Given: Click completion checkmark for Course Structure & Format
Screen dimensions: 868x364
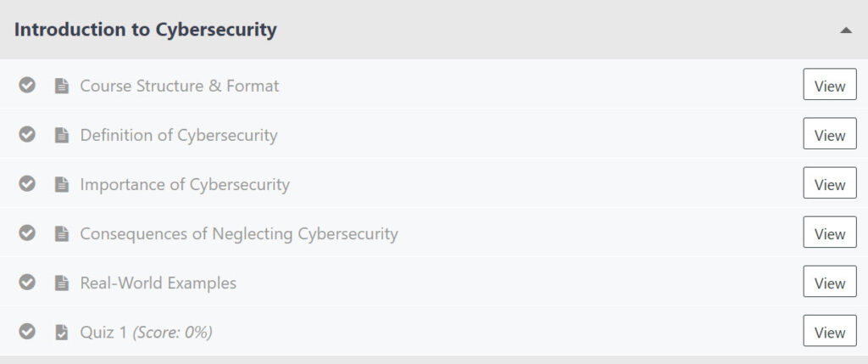Looking at the screenshot, I should [28, 86].
